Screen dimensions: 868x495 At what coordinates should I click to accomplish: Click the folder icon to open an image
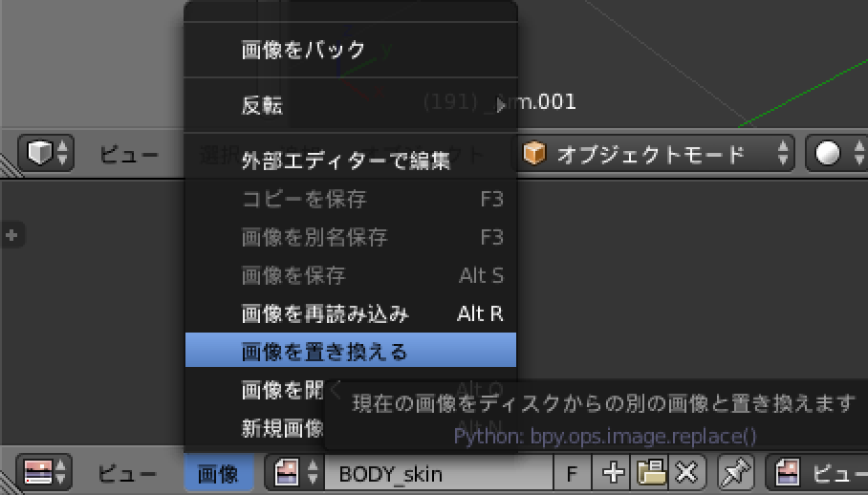[x=650, y=473]
